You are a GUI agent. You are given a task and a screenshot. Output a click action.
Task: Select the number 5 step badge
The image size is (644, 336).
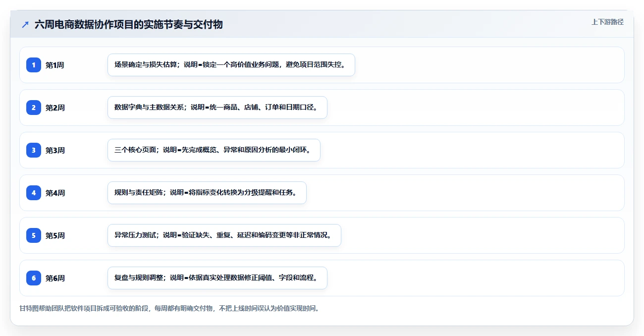(34, 235)
